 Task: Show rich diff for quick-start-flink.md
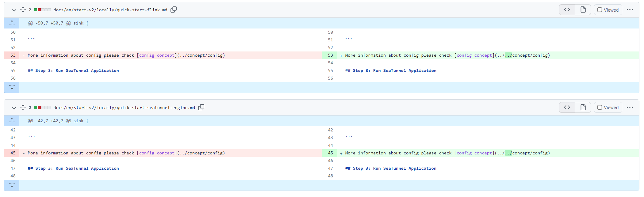click(x=583, y=10)
